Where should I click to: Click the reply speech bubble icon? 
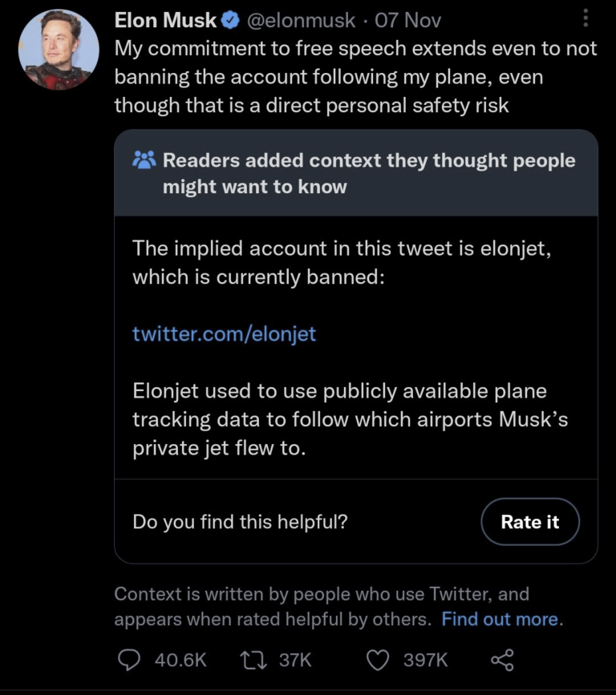[x=128, y=660]
